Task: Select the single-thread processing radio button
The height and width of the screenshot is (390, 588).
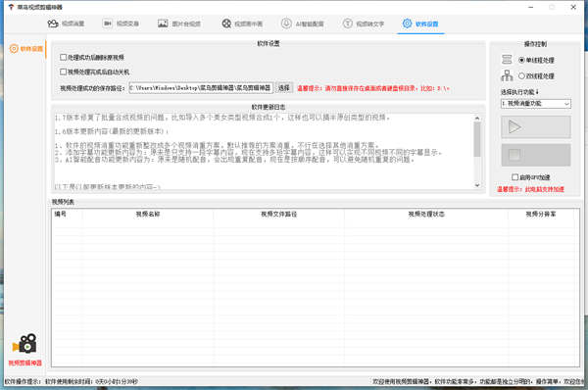Action: tap(521, 60)
